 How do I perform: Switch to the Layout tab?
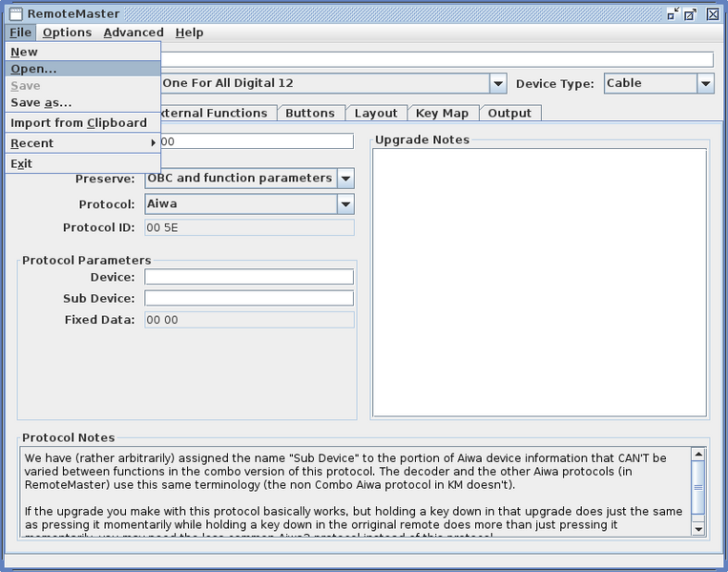pos(376,113)
